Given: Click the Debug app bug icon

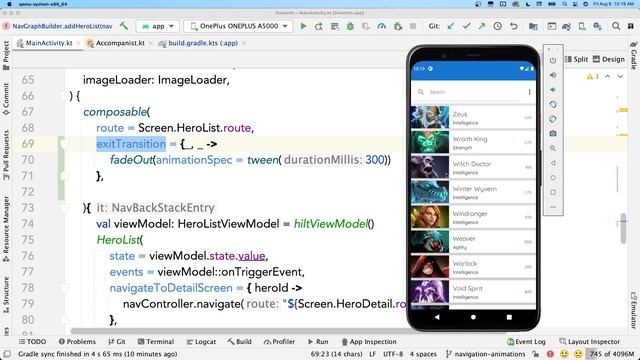Looking at the screenshot, I should 350,26.
